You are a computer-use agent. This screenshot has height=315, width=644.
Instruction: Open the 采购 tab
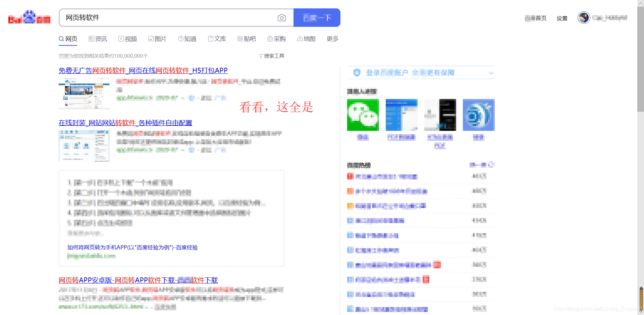(276, 39)
